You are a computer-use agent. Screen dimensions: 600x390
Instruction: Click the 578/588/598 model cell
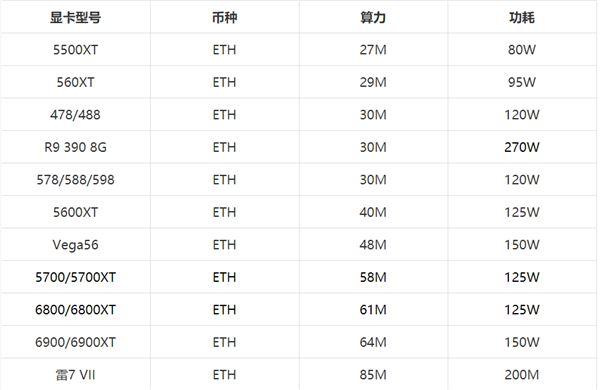pos(75,180)
